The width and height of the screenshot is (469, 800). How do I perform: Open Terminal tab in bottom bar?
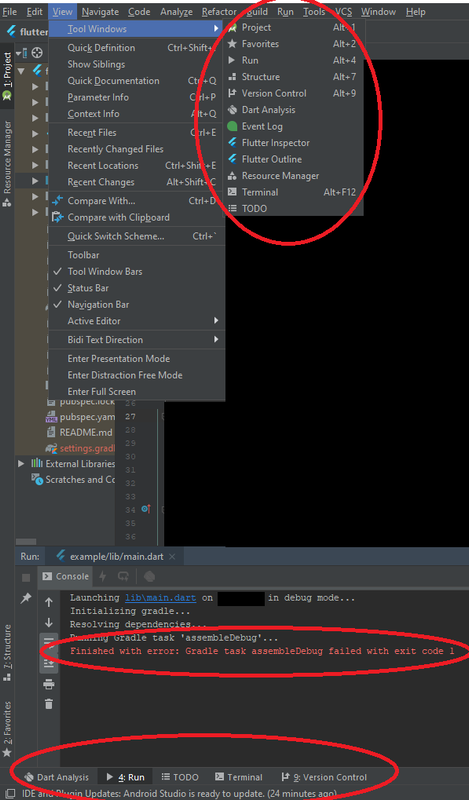pyautogui.click(x=239, y=777)
